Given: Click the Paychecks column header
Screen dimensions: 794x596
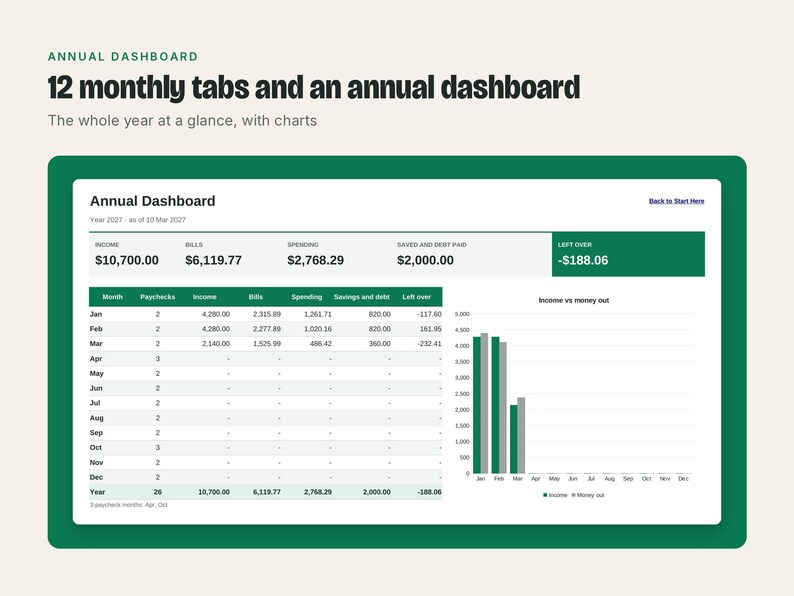Looking at the screenshot, I should (157, 297).
